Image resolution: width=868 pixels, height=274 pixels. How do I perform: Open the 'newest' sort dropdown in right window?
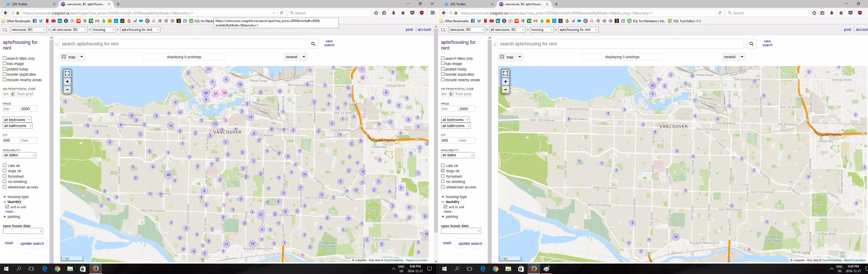click(733, 57)
